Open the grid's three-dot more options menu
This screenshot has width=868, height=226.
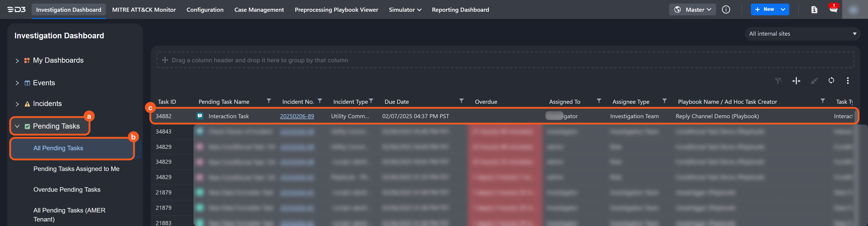(848, 80)
